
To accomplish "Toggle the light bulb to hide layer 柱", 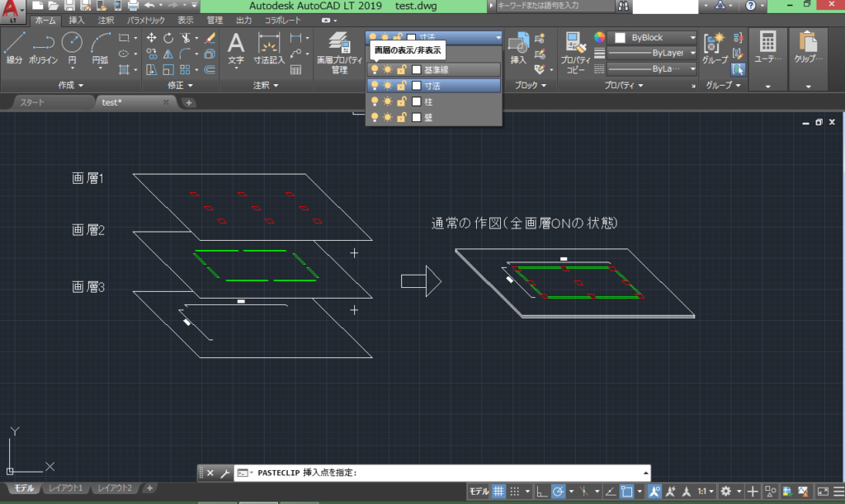I will click(374, 101).
